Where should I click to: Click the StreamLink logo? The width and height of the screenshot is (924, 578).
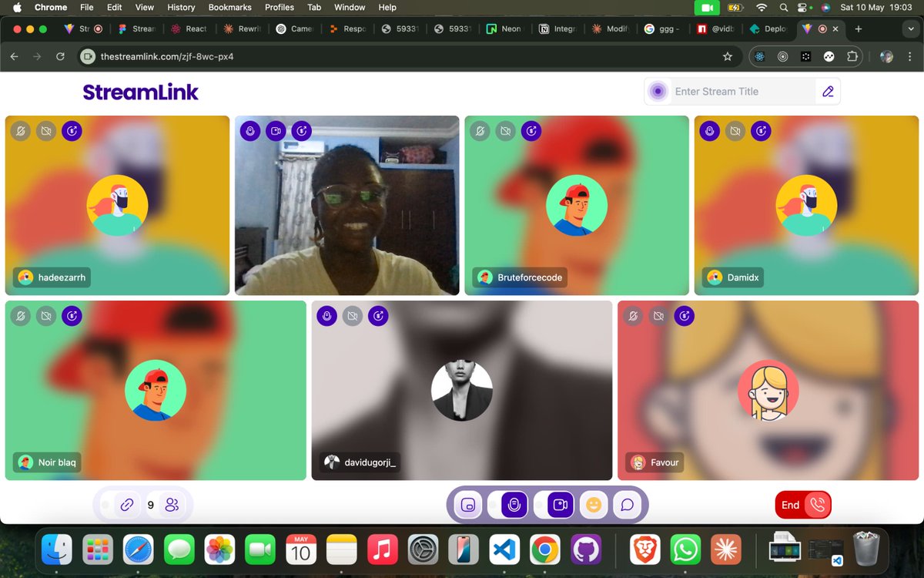click(140, 92)
